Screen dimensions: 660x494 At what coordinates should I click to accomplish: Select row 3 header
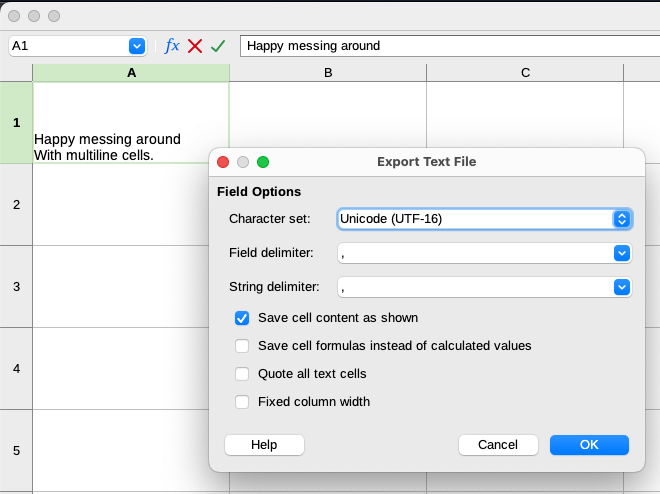(16, 287)
